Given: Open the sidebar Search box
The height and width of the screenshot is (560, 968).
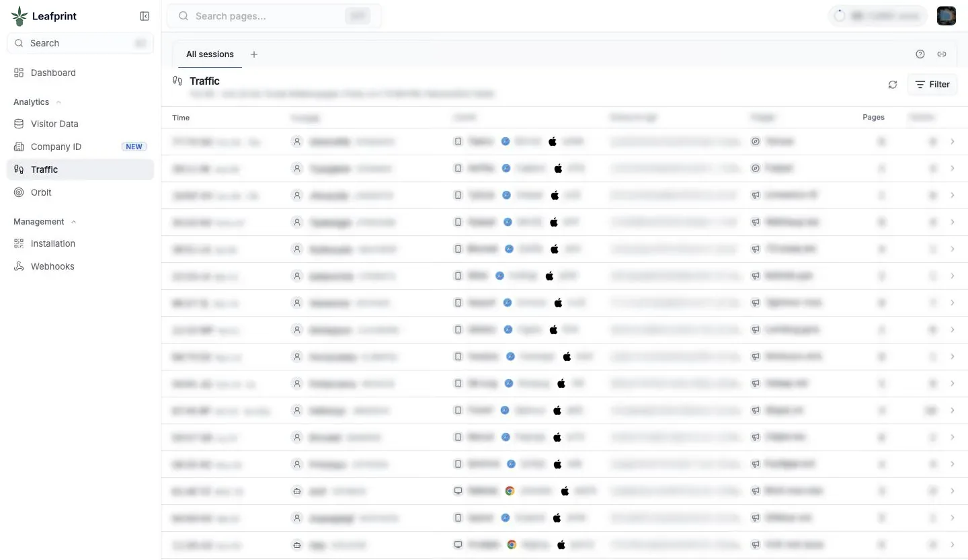Looking at the screenshot, I should click(80, 43).
